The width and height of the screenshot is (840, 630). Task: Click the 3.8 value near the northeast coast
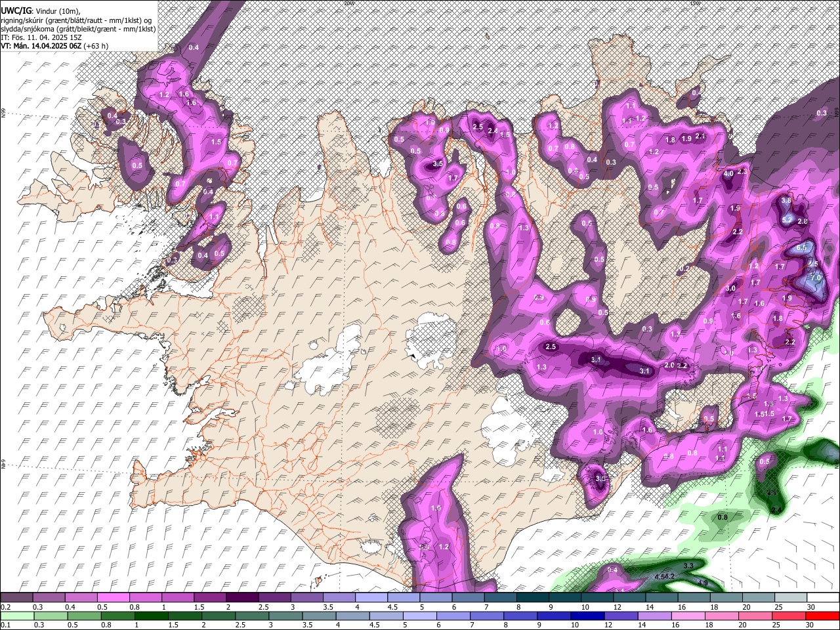tap(786, 199)
